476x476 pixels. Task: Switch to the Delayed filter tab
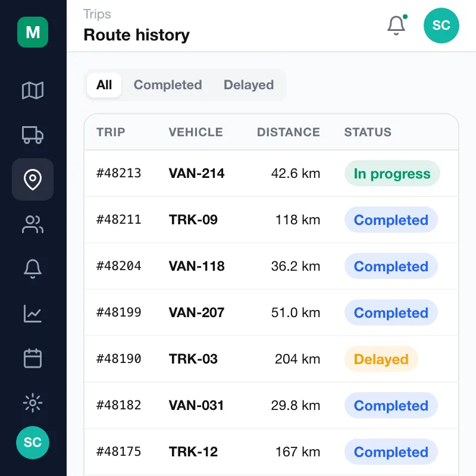point(249,85)
